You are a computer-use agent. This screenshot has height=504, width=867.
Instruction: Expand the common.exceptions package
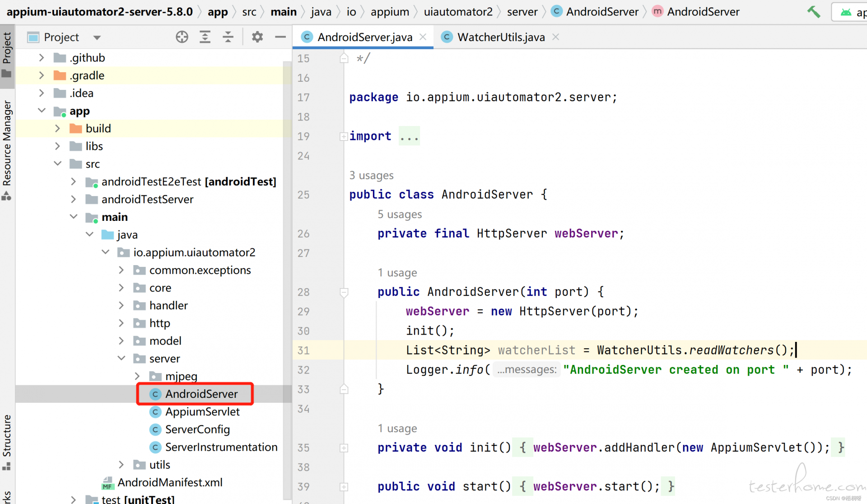[121, 270]
